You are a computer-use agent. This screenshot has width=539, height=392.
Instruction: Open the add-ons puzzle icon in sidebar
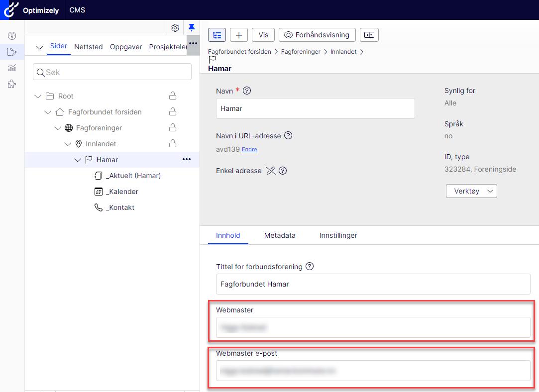[x=12, y=84]
